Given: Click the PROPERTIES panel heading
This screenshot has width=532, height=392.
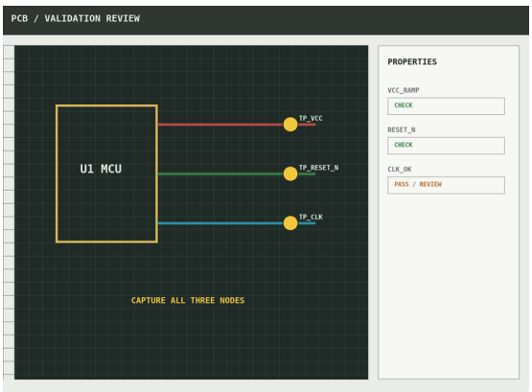Looking at the screenshot, I should [412, 61].
